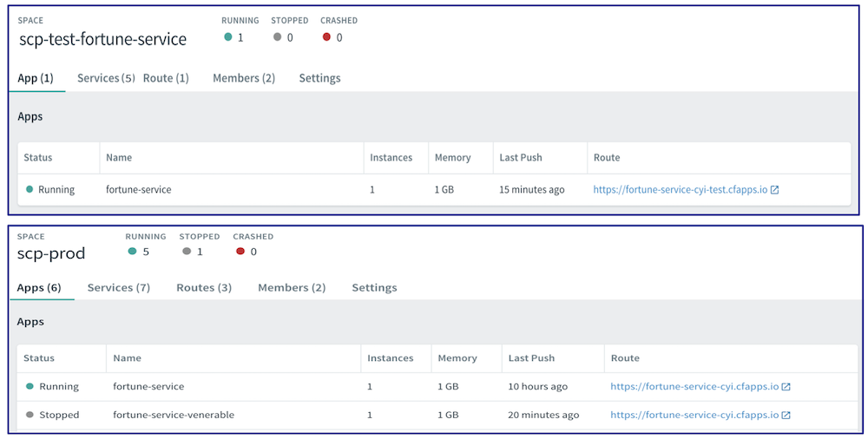Screen dimensions: 868x439
Task: Open Members (2) tab in scp-test-fortune-service space
Action: (244, 78)
